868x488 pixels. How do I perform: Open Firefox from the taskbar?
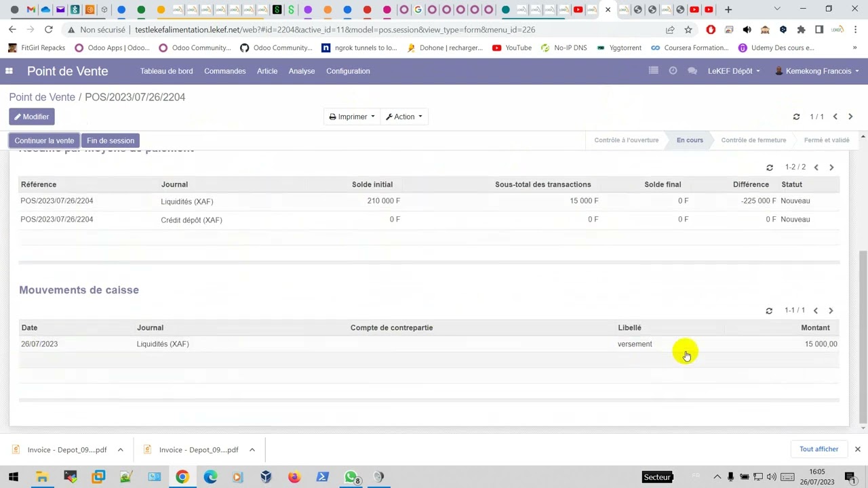click(x=294, y=477)
